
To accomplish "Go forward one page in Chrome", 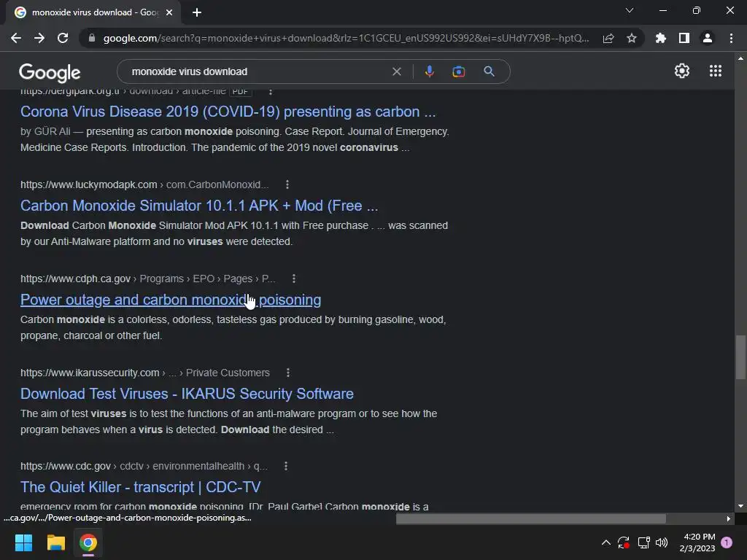I will [39, 38].
